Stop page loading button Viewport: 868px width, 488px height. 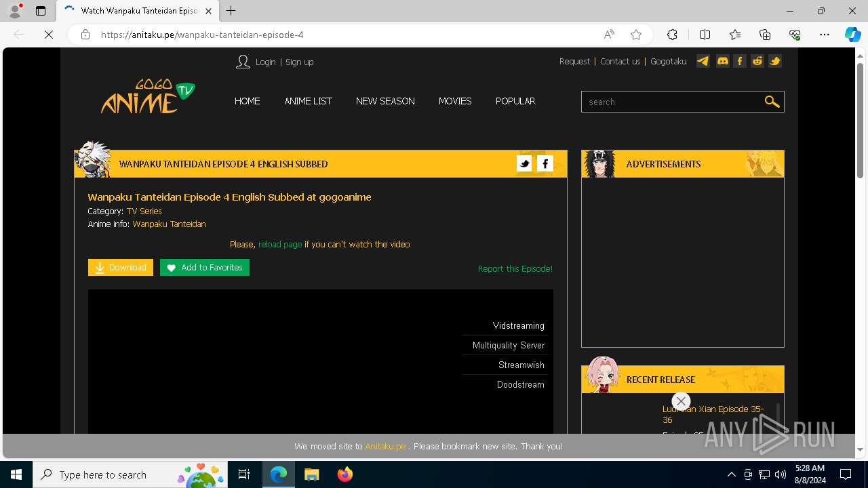(x=49, y=35)
